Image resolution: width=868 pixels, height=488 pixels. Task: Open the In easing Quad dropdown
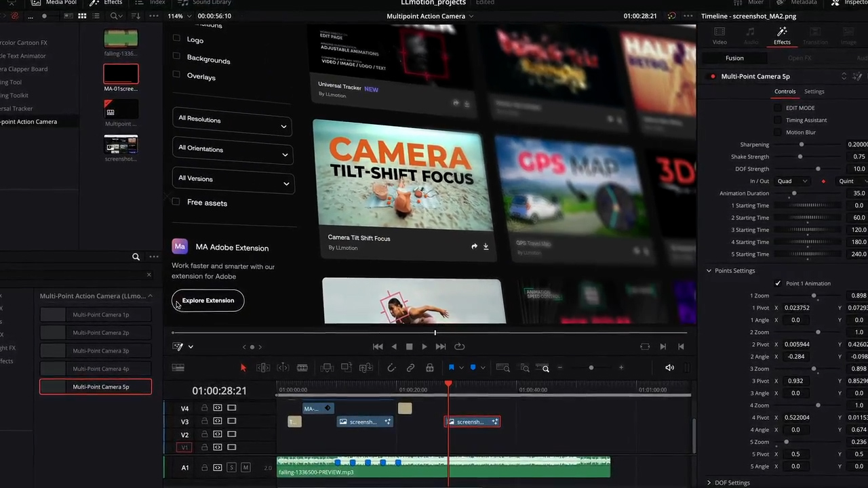[792, 181]
